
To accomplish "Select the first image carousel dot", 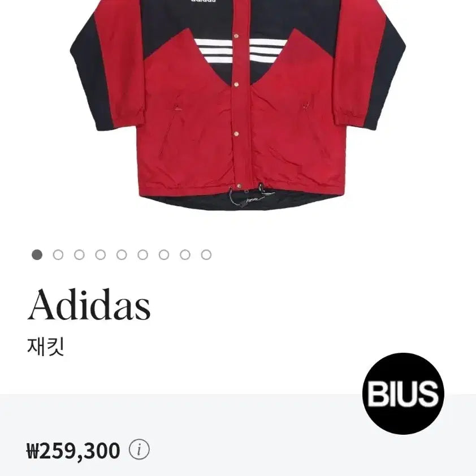I will 37,255.
